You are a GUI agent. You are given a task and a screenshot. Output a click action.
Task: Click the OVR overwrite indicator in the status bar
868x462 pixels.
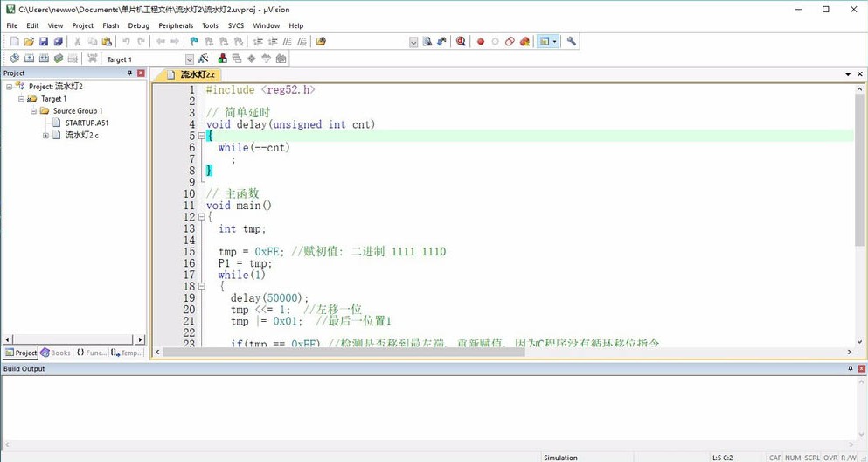click(x=830, y=458)
